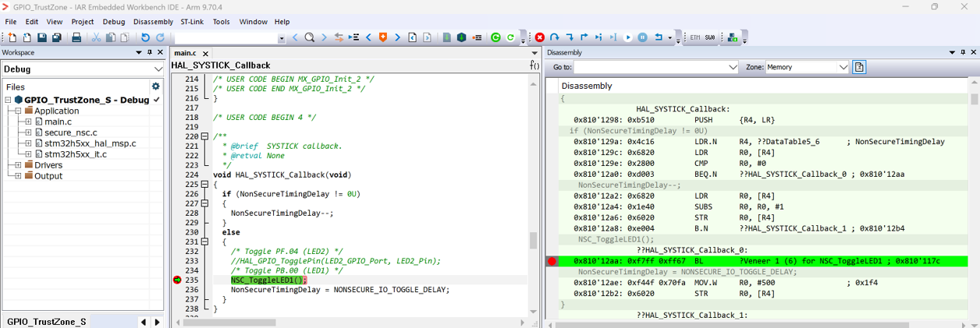Screen dimensions: 980x328
Task: Collapse the code fold at line 231
Action: point(205,242)
